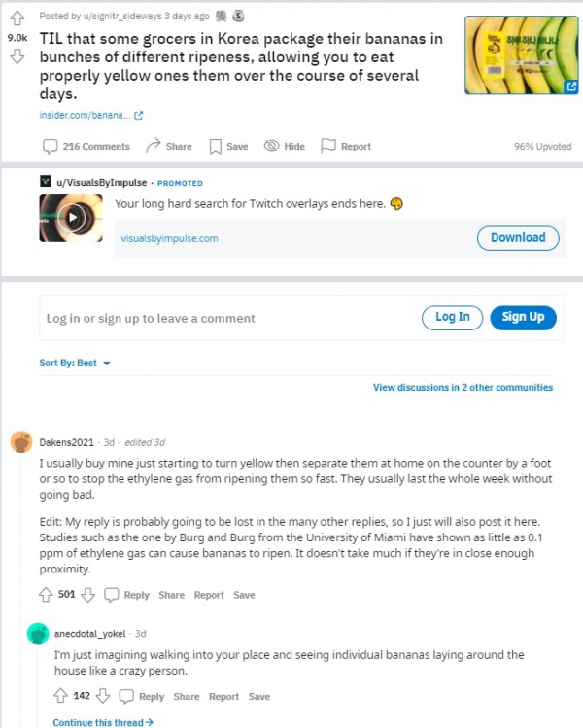Upvote the Korea bananas TIL post
Viewport: 583px width, 728px height.
point(17,18)
